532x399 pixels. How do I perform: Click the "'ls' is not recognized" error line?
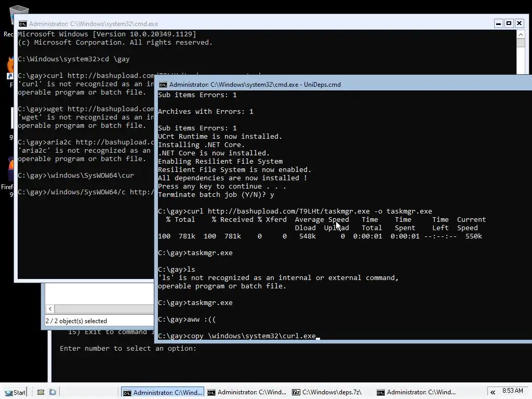(278, 277)
